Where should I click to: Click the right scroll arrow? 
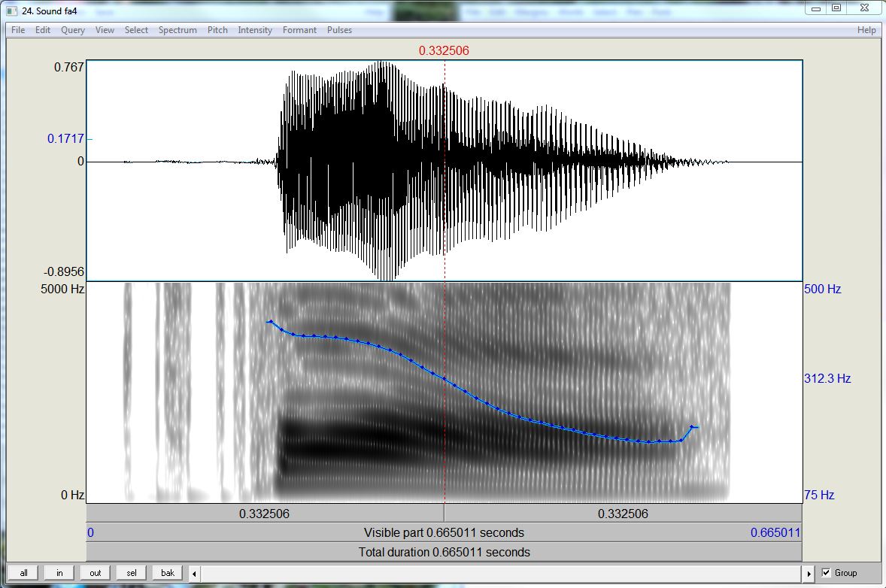click(x=809, y=573)
